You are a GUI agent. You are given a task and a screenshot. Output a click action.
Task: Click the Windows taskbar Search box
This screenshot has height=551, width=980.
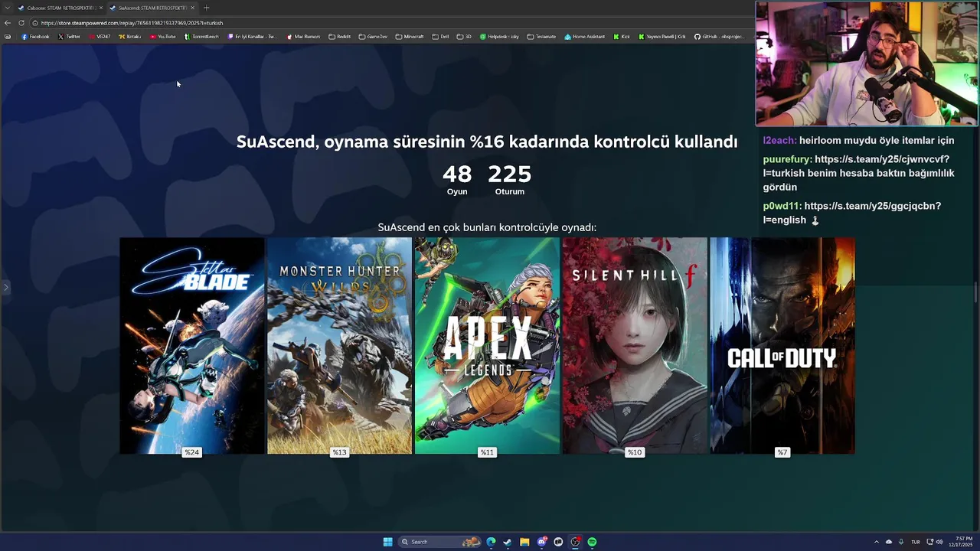(x=439, y=542)
